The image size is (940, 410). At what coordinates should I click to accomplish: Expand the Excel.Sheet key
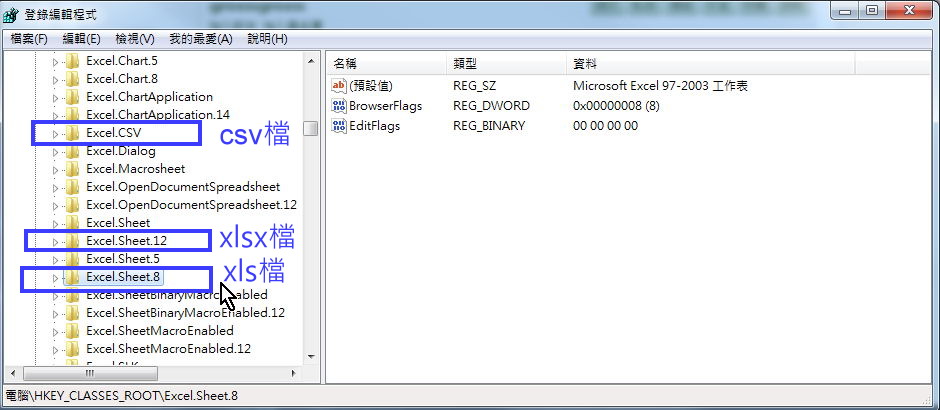click(x=56, y=224)
